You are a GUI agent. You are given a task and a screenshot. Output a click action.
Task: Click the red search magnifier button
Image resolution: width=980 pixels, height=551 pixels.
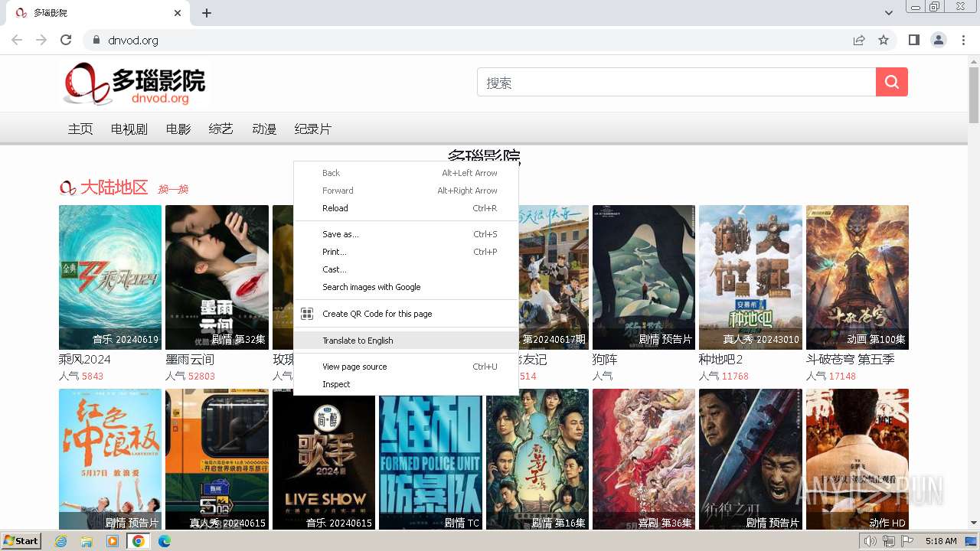point(892,82)
